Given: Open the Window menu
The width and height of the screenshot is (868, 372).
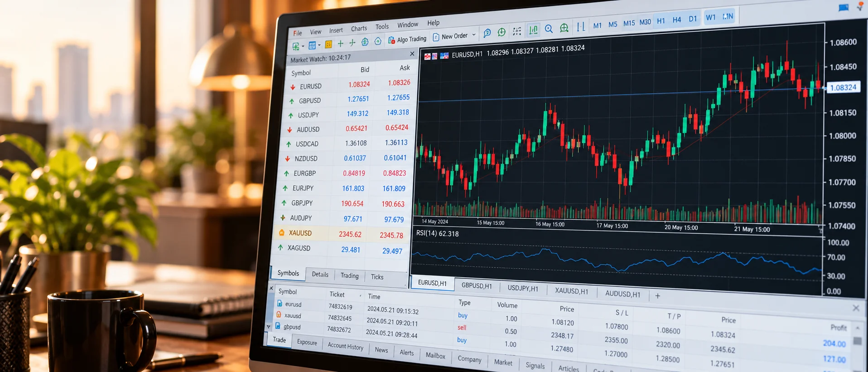Looking at the screenshot, I should (x=408, y=25).
